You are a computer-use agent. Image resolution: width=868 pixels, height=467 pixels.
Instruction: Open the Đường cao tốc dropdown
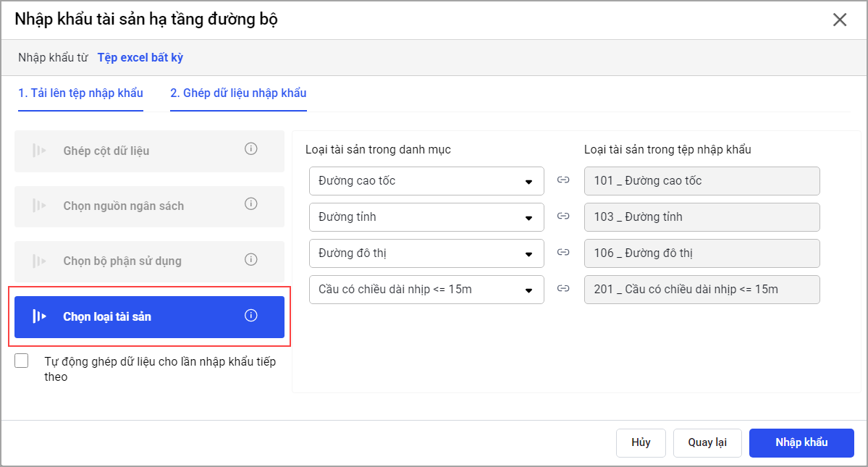click(426, 181)
